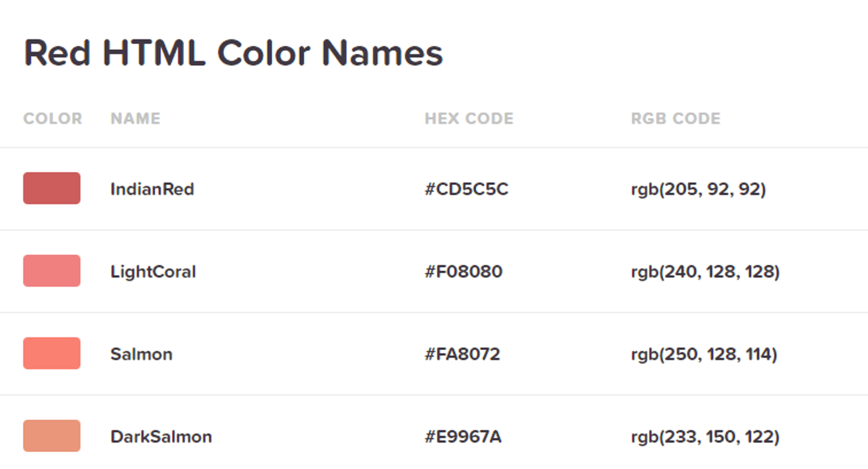Image resolution: width=868 pixels, height=469 pixels.
Task: Click the IndianRed color swatch
Action: (x=52, y=188)
